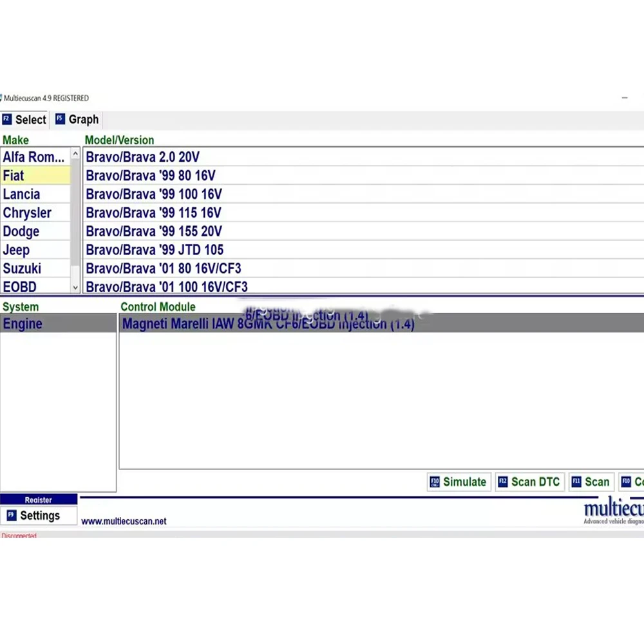Click the Make list scroll-up arrow

click(x=75, y=154)
